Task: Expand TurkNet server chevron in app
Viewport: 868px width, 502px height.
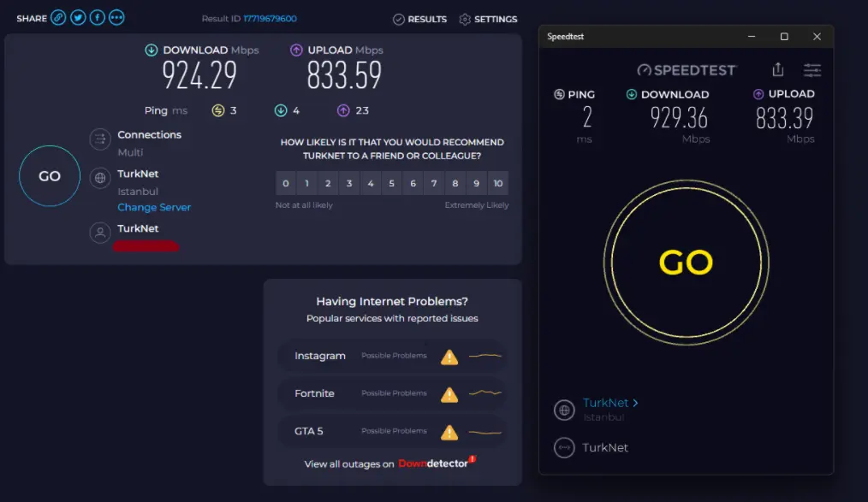Action: coord(635,403)
